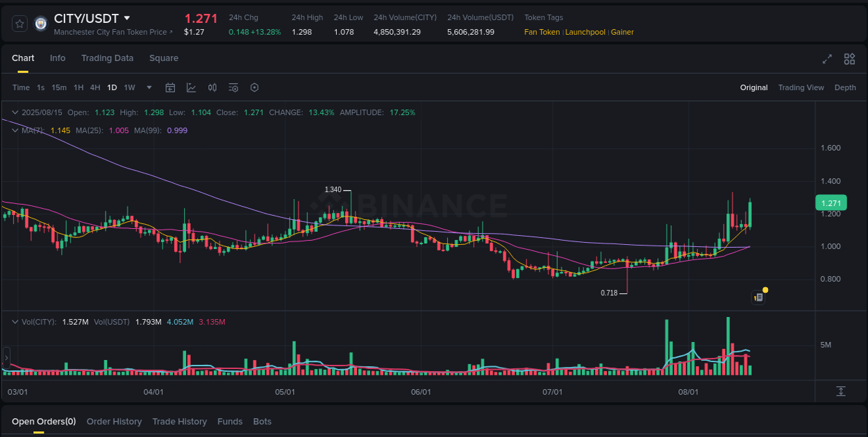868x437 pixels.
Task: Open the Order History tab
Action: tap(114, 421)
